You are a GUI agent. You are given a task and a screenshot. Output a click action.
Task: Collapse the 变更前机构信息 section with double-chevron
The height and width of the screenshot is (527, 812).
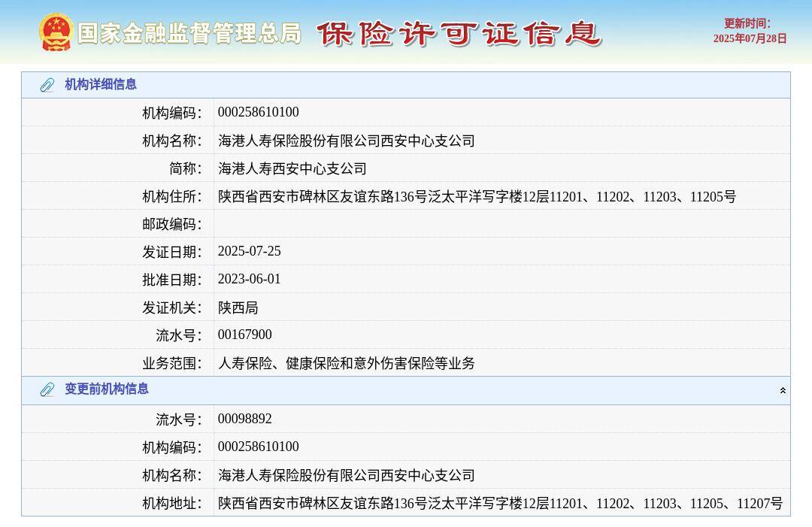pos(783,390)
